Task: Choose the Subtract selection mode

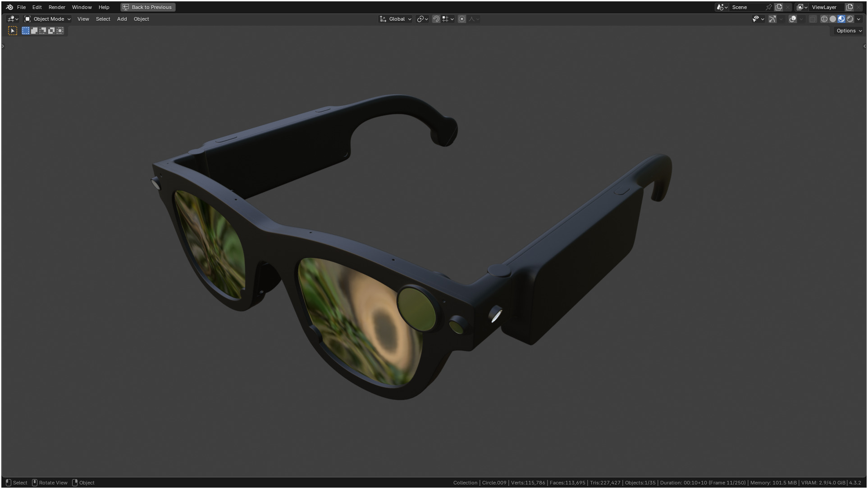Action: click(43, 31)
